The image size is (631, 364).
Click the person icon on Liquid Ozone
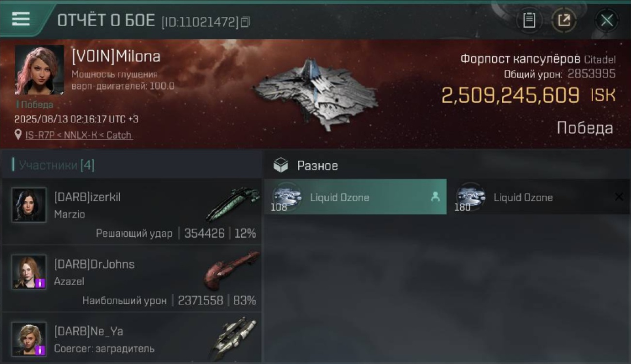[435, 197]
